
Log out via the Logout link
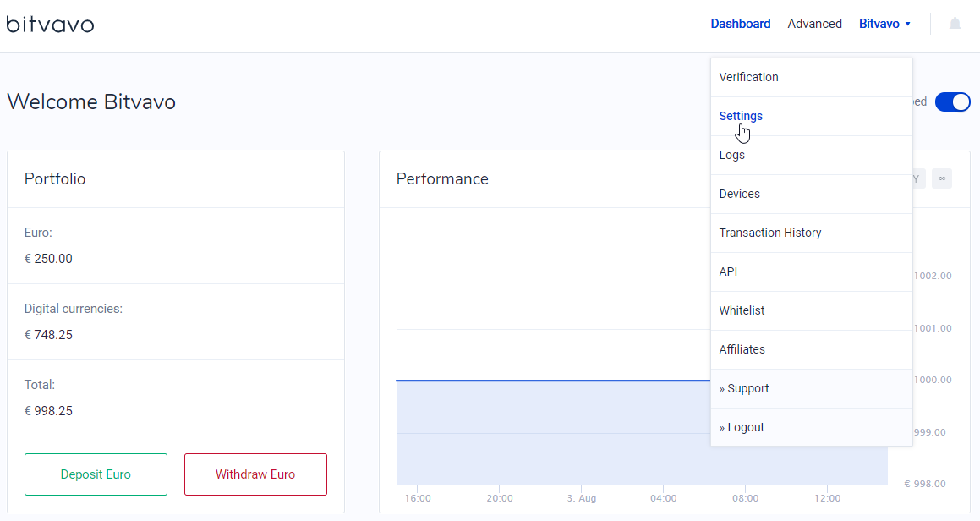click(742, 427)
